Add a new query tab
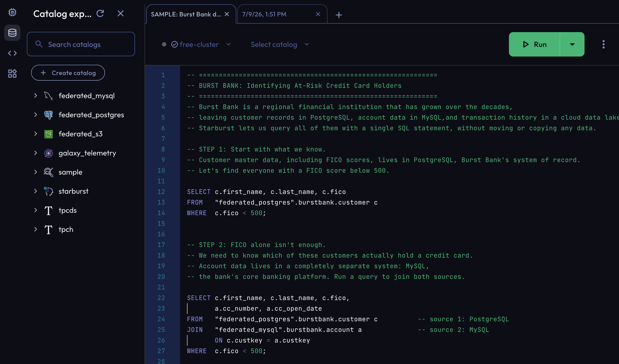Image resolution: width=619 pixels, height=364 pixels. point(339,15)
